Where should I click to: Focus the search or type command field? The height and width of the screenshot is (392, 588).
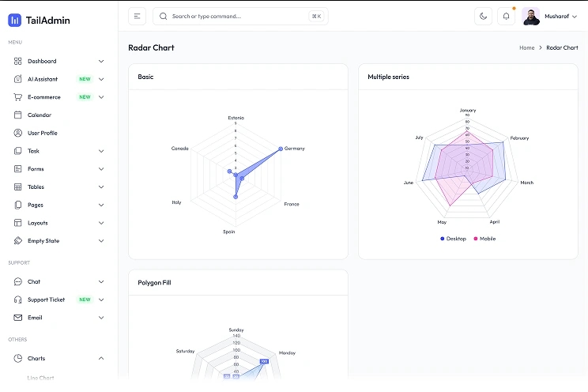pos(240,16)
